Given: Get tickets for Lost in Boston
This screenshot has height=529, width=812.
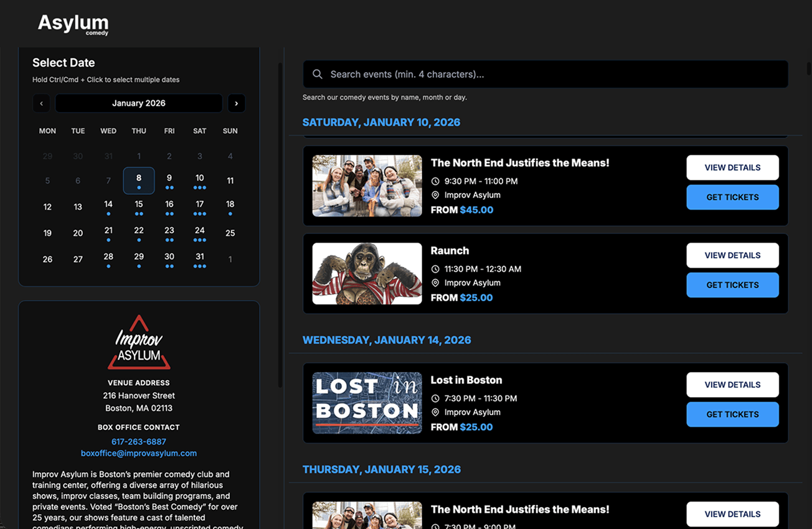Looking at the screenshot, I should click(x=732, y=414).
